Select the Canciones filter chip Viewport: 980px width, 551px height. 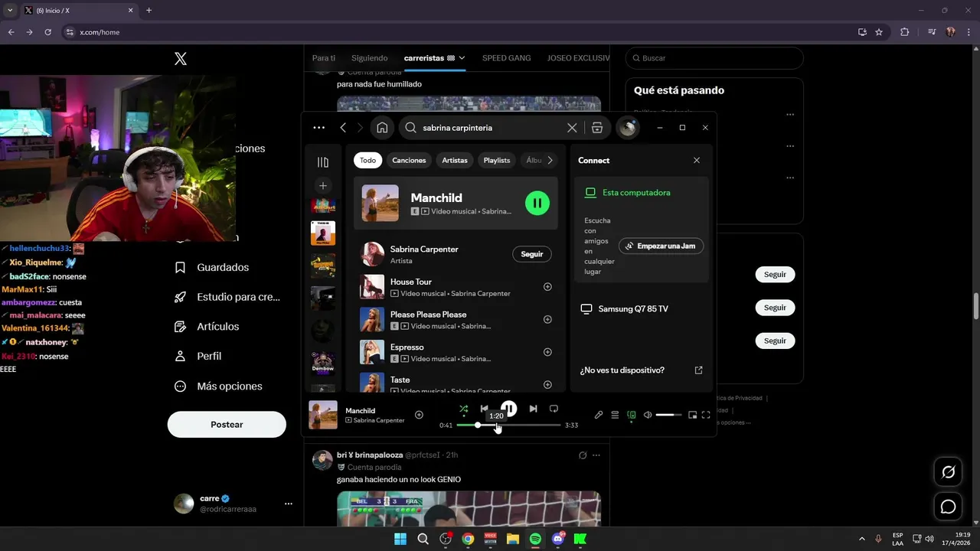point(409,161)
